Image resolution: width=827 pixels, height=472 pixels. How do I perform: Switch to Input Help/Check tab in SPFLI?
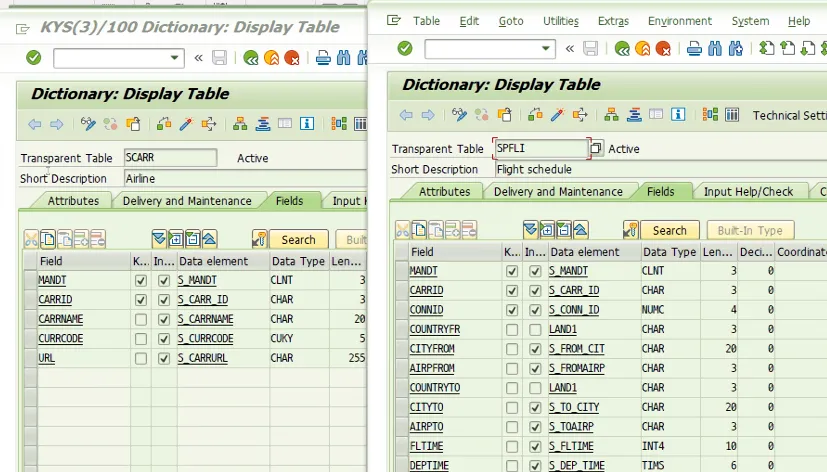(748, 191)
